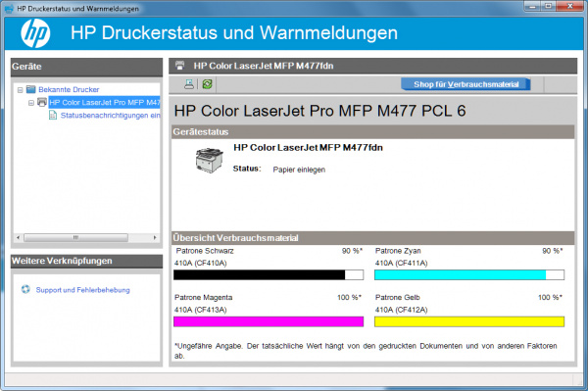Select HP Color LaserJet Pro MFP tree item
The width and height of the screenshot is (588, 391).
tap(104, 102)
